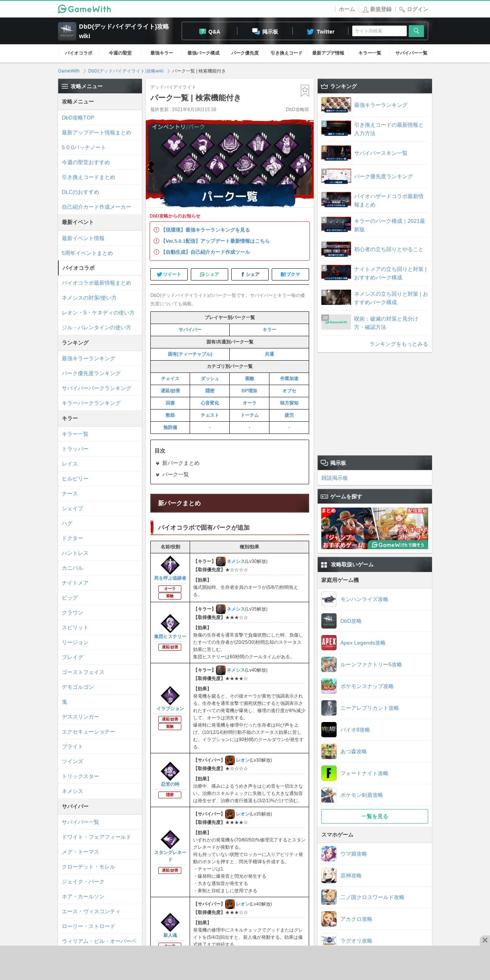
Task: Click the GameWith logo
Action: coord(84,9)
